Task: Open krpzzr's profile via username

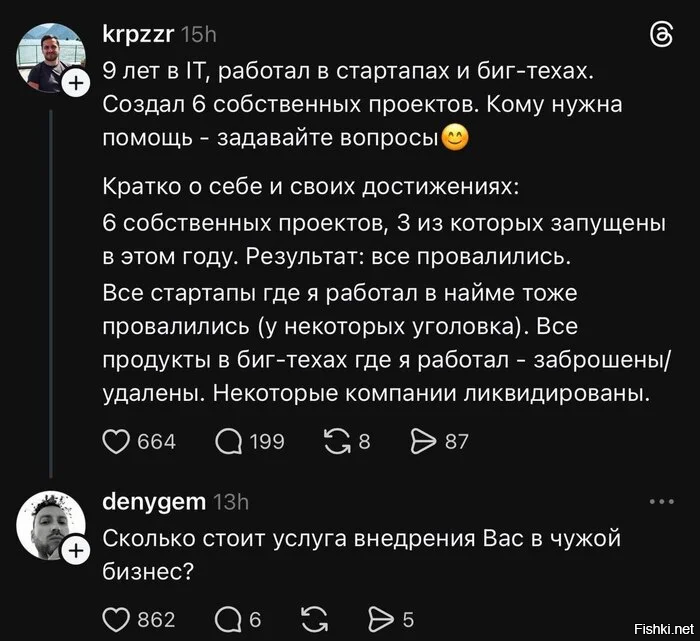Action: [138, 35]
